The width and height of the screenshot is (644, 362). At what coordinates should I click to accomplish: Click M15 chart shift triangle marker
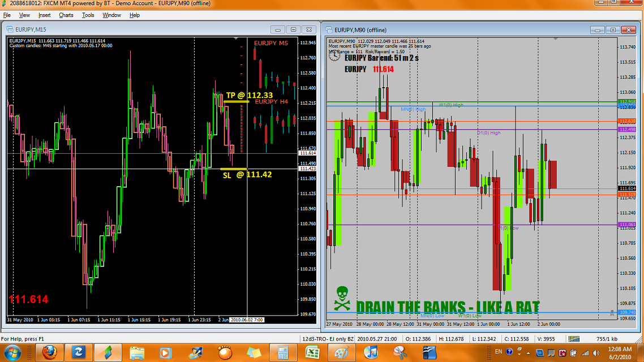click(236, 38)
